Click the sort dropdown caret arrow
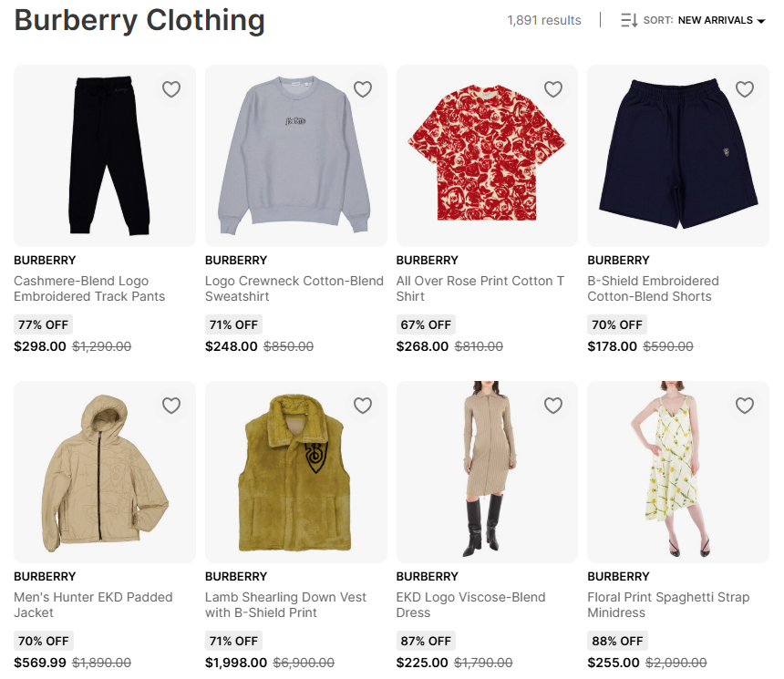 coord(761,21)
